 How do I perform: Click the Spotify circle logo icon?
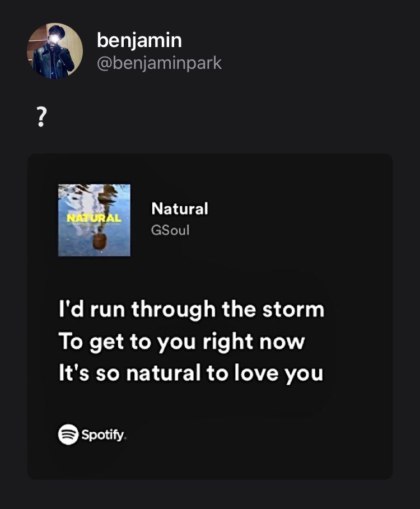68,434
